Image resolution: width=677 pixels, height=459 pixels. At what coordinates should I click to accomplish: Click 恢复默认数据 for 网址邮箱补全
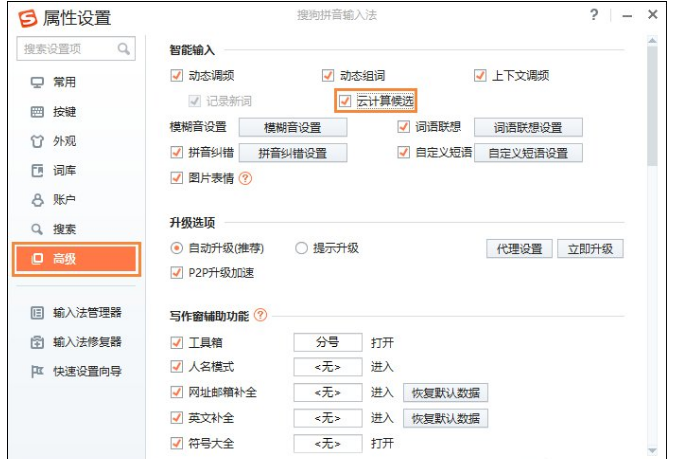(446, 393)
